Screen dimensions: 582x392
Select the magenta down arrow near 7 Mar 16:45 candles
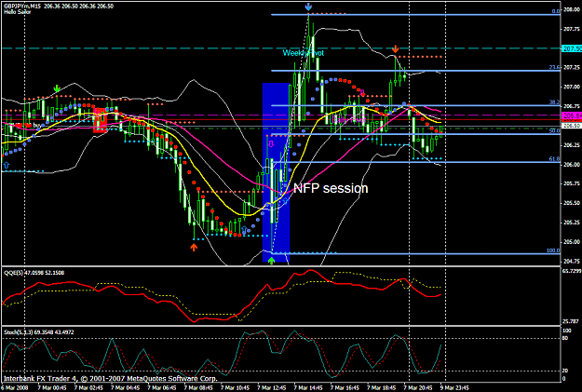[362, 92]
